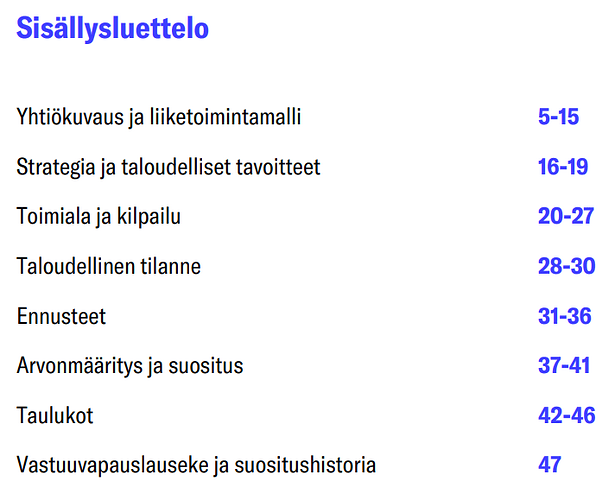Jump to pages 31-36
This screenshot has width=614, height=500.
(564, 316)
